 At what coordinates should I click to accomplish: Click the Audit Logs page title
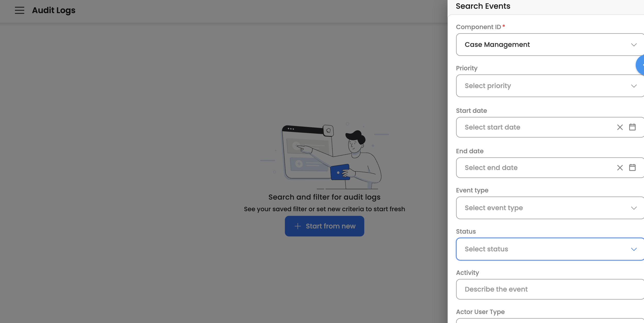coord(54,10)
